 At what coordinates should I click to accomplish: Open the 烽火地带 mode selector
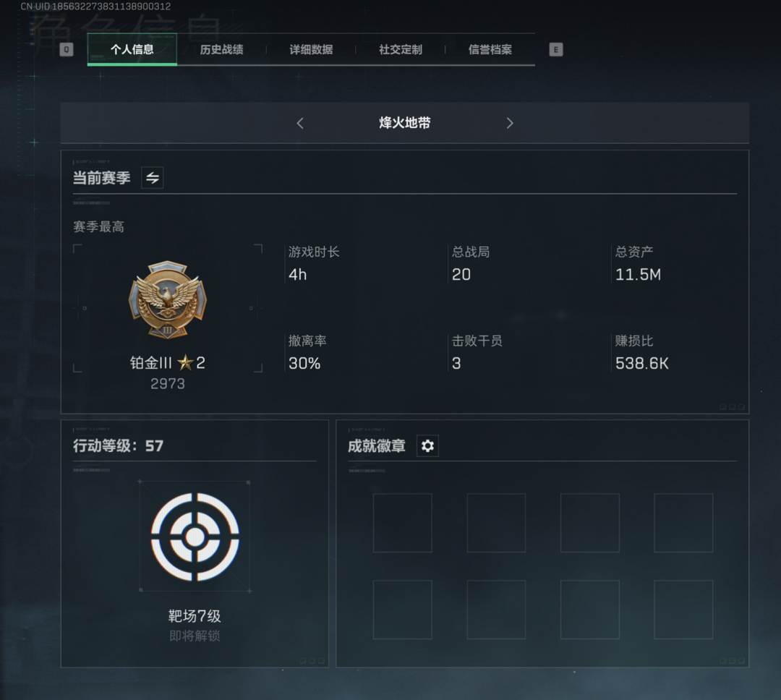404,123
